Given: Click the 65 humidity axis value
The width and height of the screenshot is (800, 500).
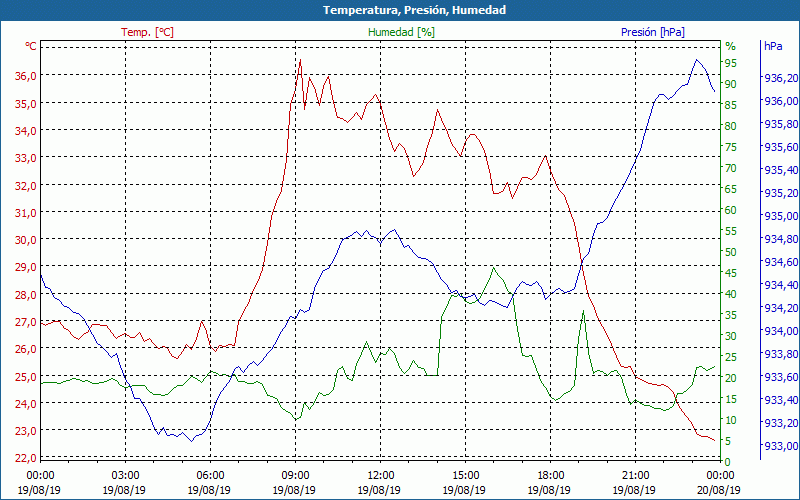Looking at the screenshot, I should 731,189.
